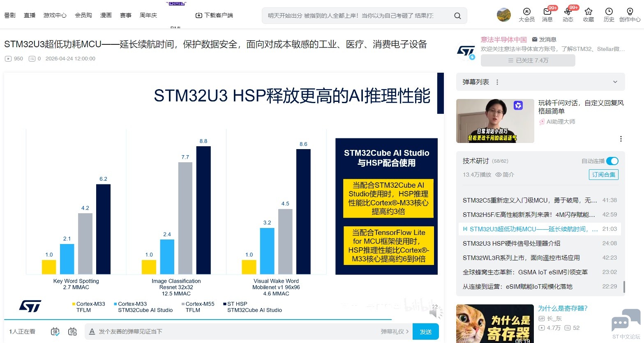Click the channel description 欢迎关注意法半导体官方账号

553,49
